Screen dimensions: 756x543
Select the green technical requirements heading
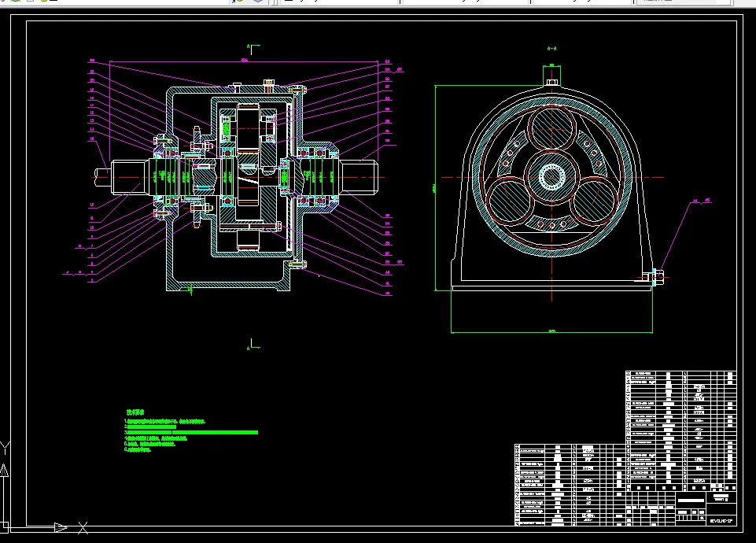coord(135,412)
